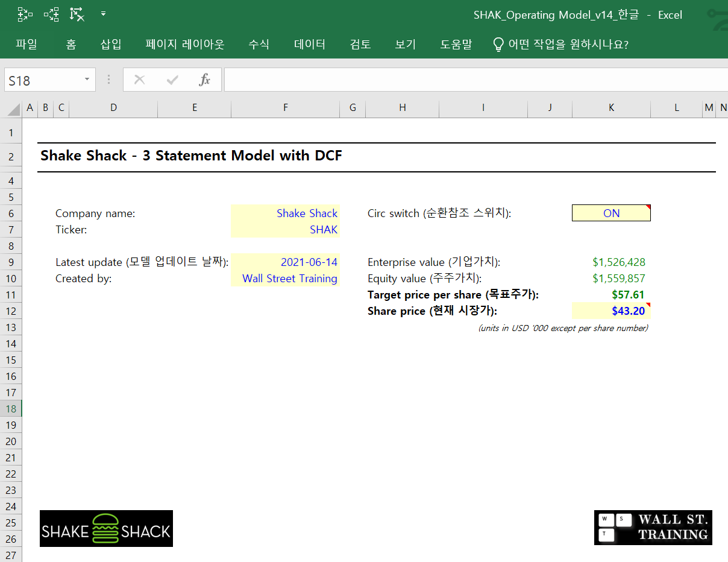Click the 'Created by:' label cell
This screenshot has height=562, width=728.
83,279
